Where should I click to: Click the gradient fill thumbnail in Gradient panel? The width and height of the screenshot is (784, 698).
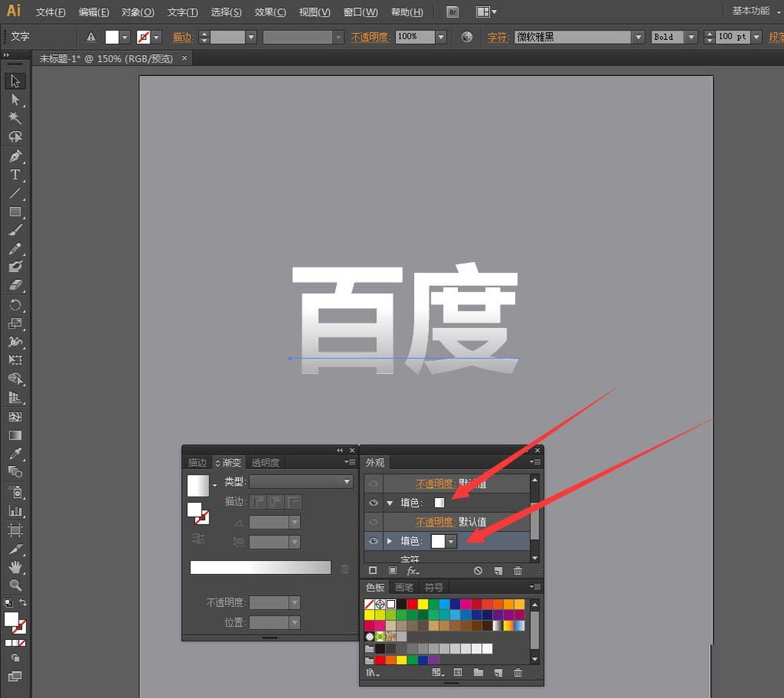click(198, 485)
